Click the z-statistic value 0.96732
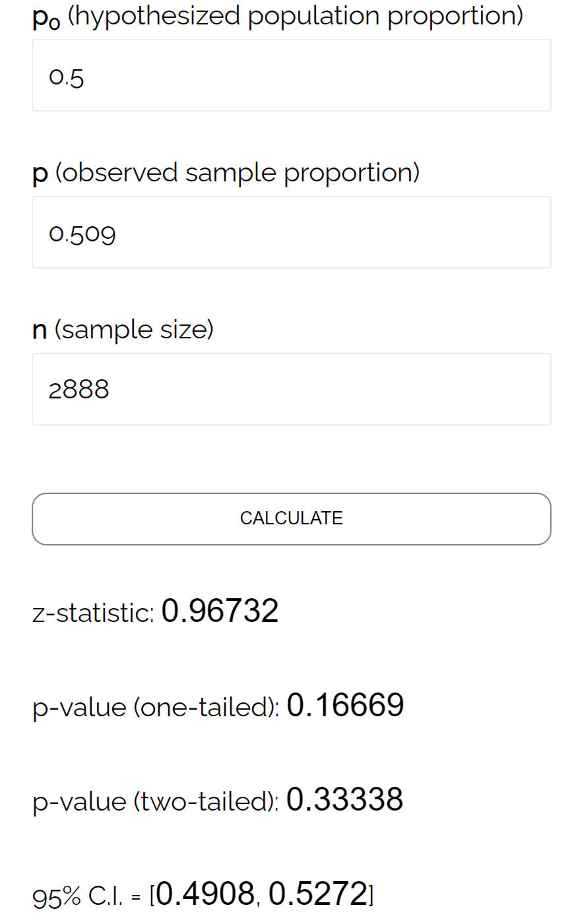 (220, 611)
